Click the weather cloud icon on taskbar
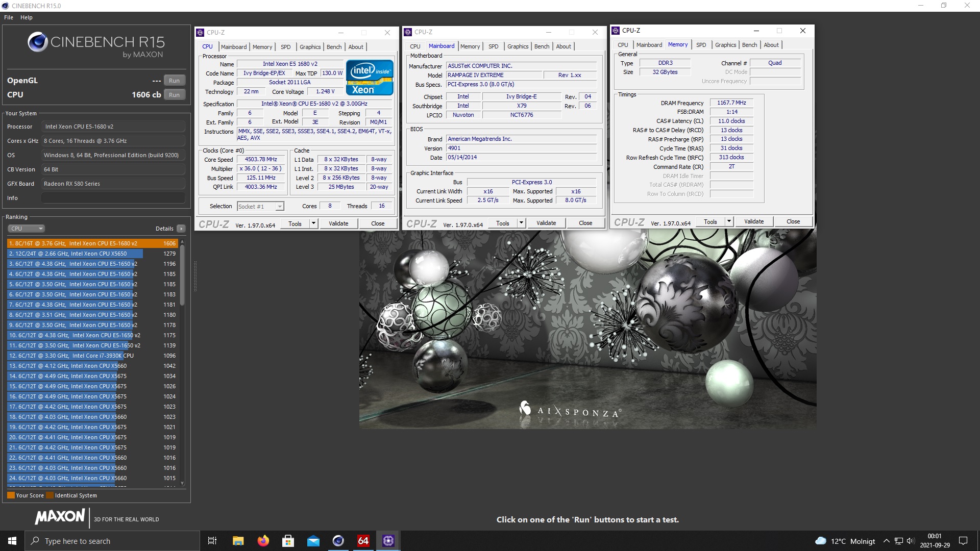 pyautogui.click(x=821, y=541)
